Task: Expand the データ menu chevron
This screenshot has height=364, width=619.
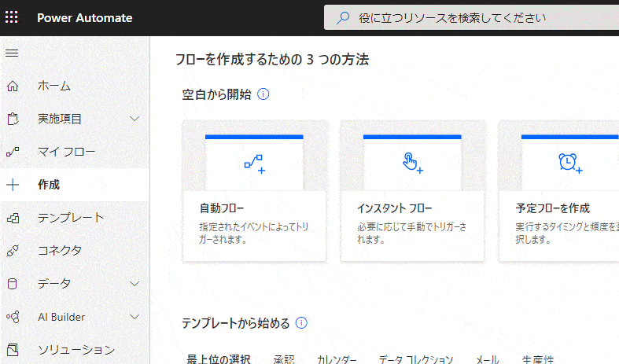Action: 134,284
